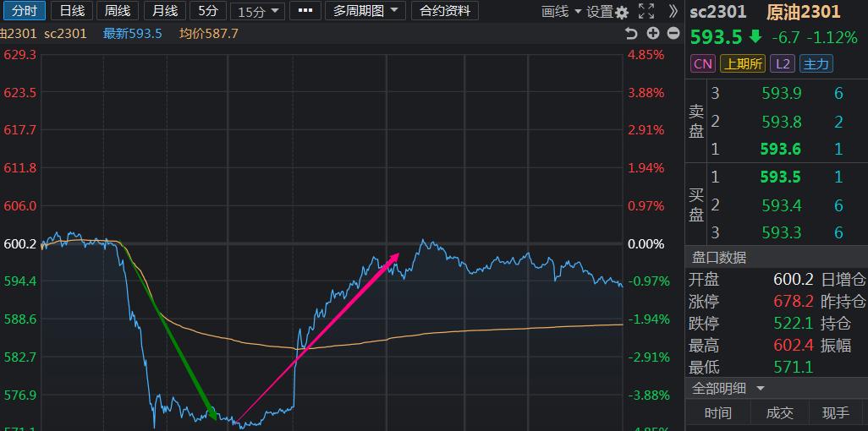Image resolution: width=868 pixels, height=431 pixels.
Task: Click the 最低 value 571.1
Action: (x=794, y=367)
